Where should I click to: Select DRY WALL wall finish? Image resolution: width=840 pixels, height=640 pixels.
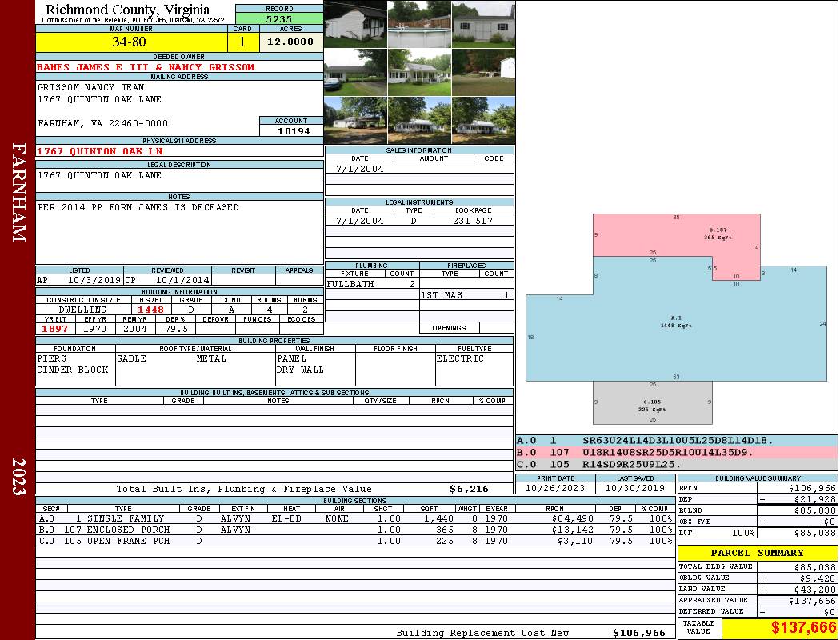(300, 370)
